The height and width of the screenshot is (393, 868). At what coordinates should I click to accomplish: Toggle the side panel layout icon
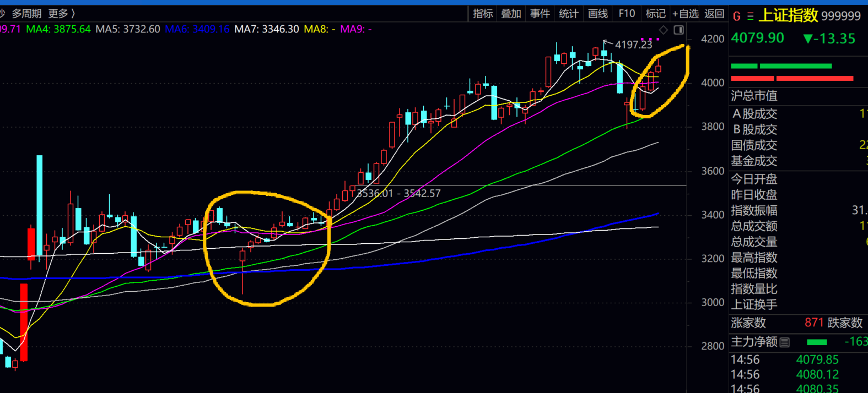679,30
